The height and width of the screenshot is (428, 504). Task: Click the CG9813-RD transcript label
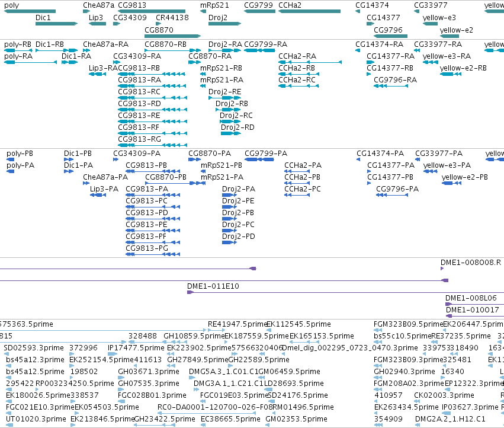coord(139,104)
